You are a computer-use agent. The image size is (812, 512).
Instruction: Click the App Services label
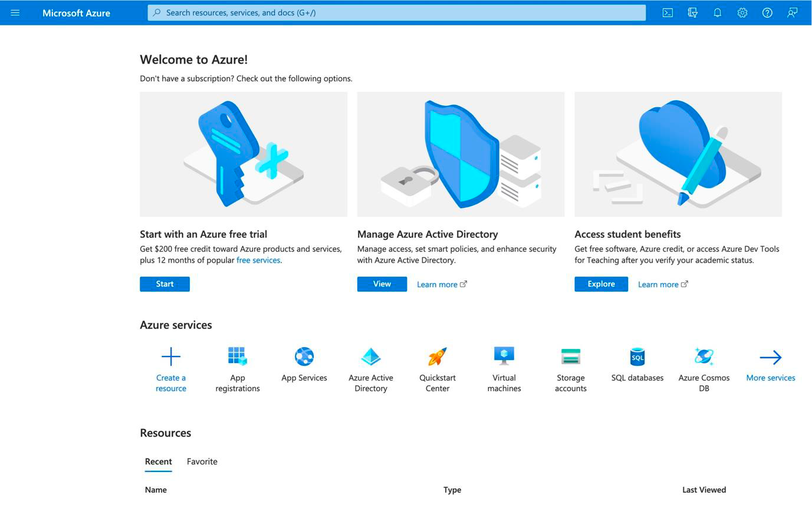[x=304, y=378]
